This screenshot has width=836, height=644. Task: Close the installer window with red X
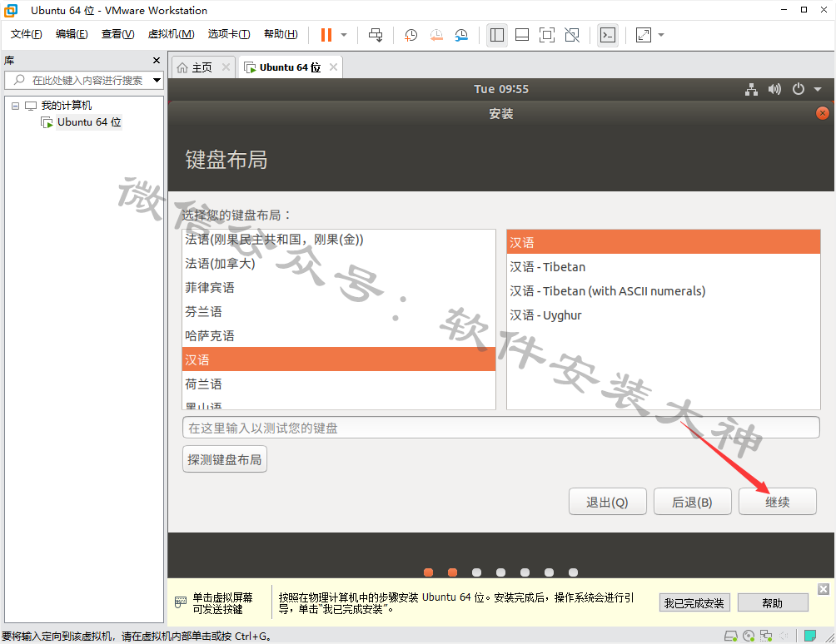click(822, 113)
